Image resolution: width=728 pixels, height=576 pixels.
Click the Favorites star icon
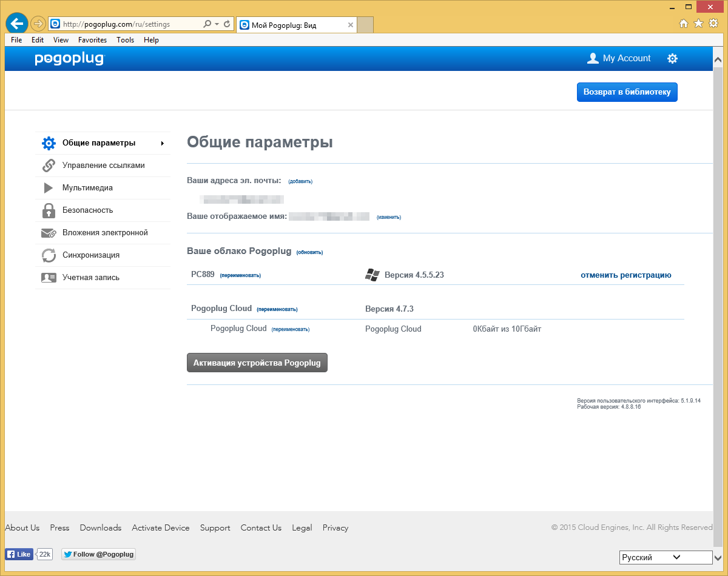(698, 24)
